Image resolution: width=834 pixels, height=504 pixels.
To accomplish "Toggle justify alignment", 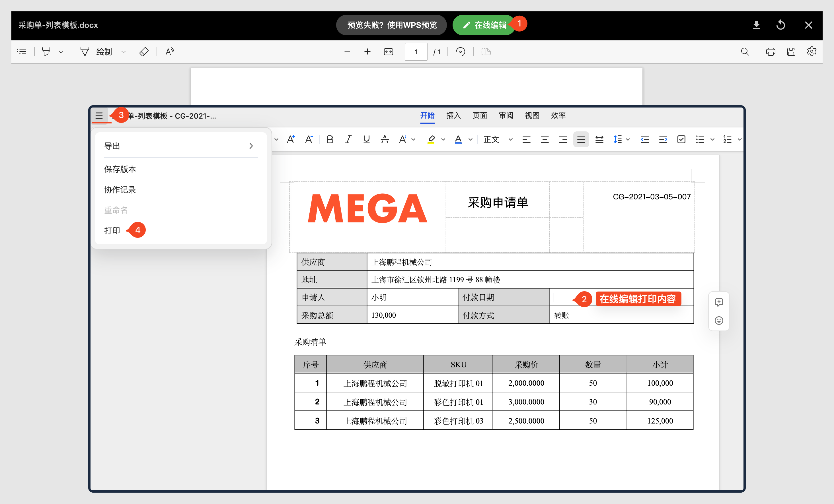I will (581, 139).
